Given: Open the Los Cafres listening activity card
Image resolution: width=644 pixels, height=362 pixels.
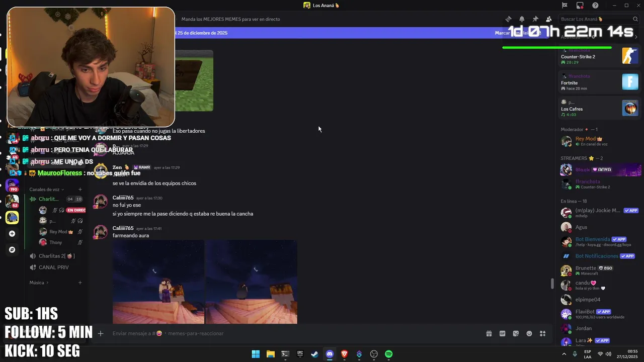Looking at the screenshot, I should (599, 108).
